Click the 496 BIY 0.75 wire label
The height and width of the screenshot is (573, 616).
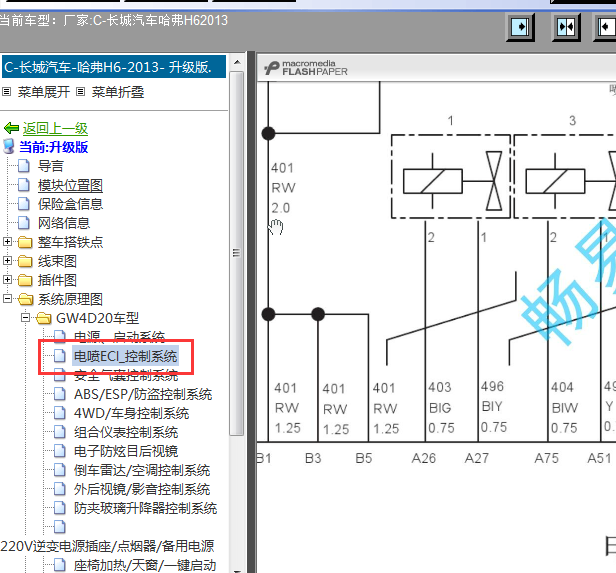click(x=494, y=406)
